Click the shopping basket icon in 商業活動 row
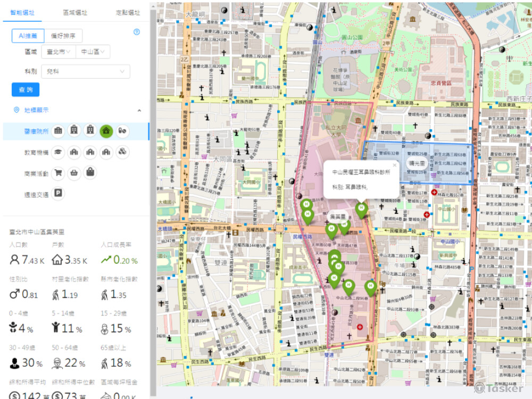Screen dimensions: 532x399 click(x=74, y=173)
